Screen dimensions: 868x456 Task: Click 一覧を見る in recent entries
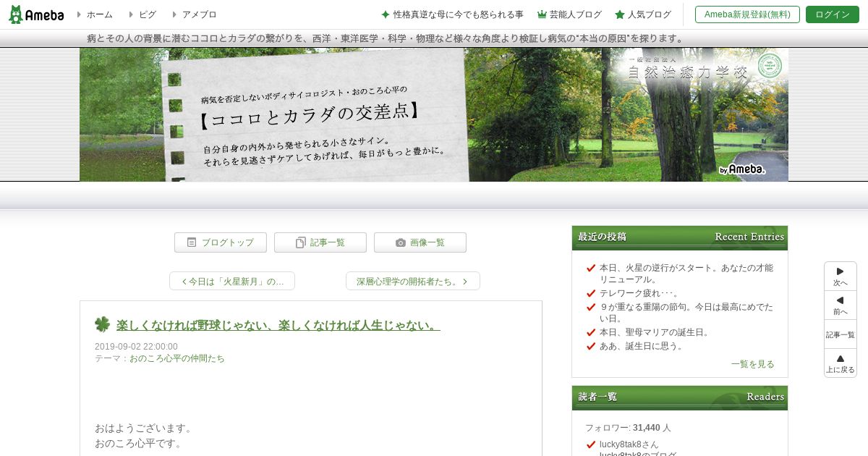pyautogui.click(x=753, y=364)
